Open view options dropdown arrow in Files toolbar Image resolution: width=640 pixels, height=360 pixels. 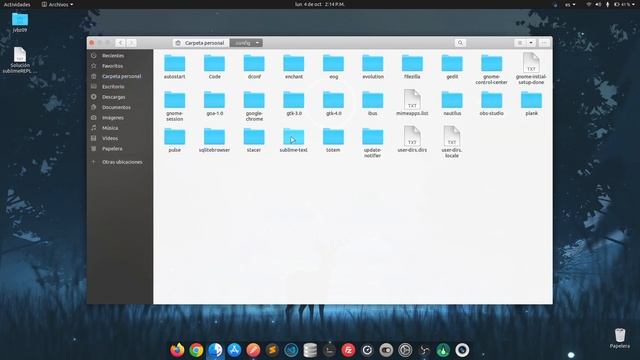click(531, 43)
